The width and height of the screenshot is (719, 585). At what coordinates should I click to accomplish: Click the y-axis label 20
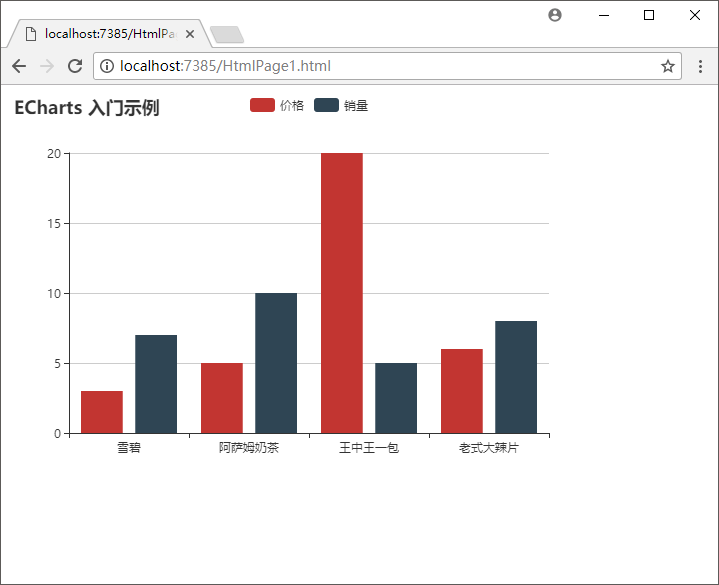[x=54, y=154]
